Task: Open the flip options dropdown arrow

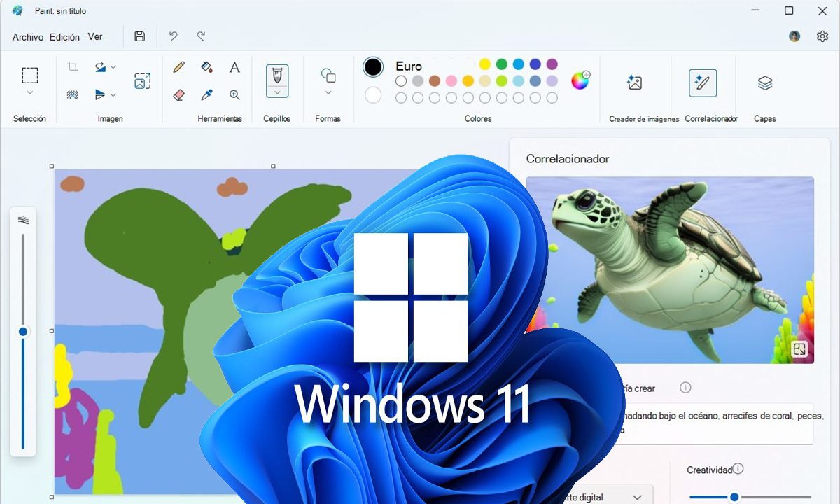Action: pyautogui.click(x=113, y=94)
